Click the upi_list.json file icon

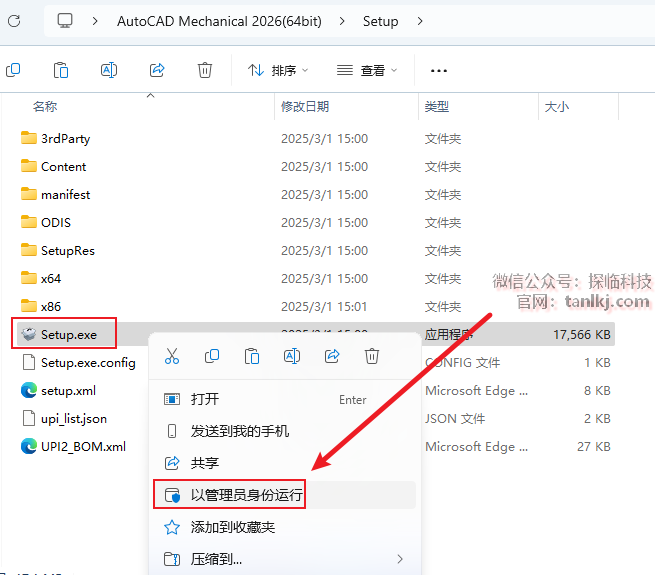click(x=28, y=418)
